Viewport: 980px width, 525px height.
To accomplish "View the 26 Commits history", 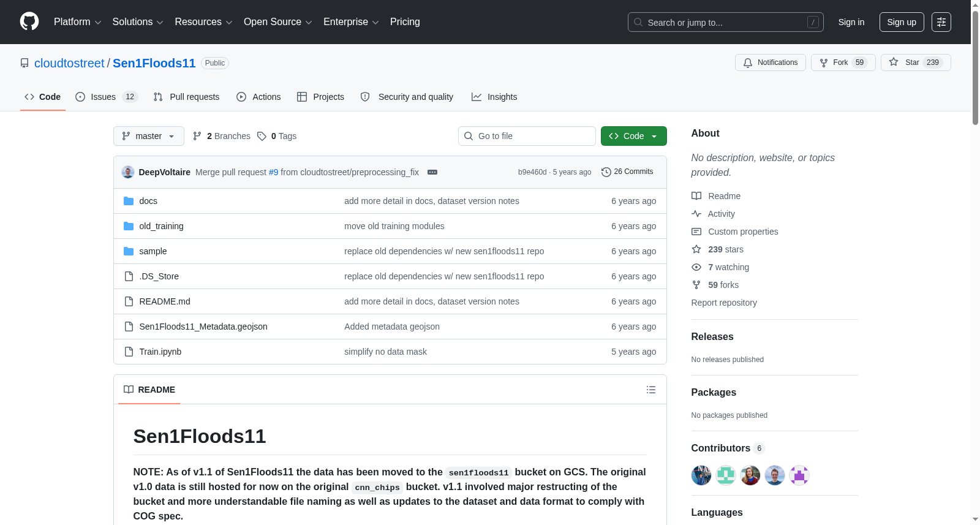I will (x=628, y=172).
